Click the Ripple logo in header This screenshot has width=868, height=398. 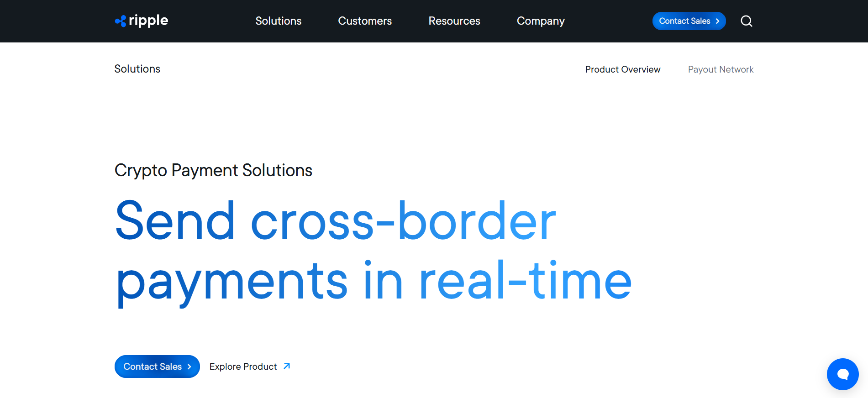(142, 21)
